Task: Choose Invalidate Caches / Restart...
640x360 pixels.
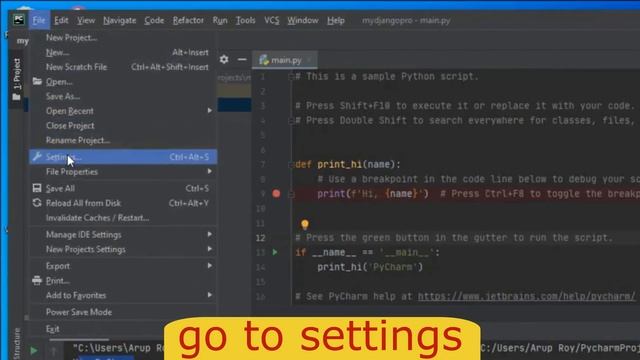Action: (123, 218)
